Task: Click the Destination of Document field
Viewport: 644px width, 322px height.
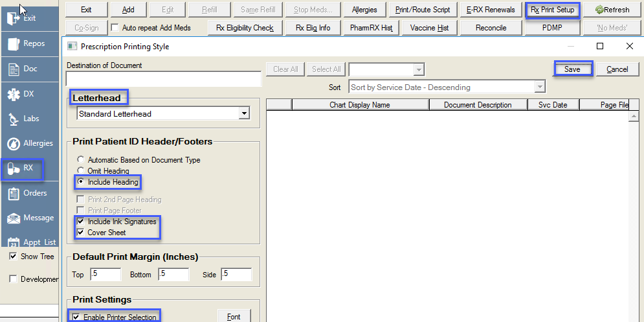Action: pos(163,78)
